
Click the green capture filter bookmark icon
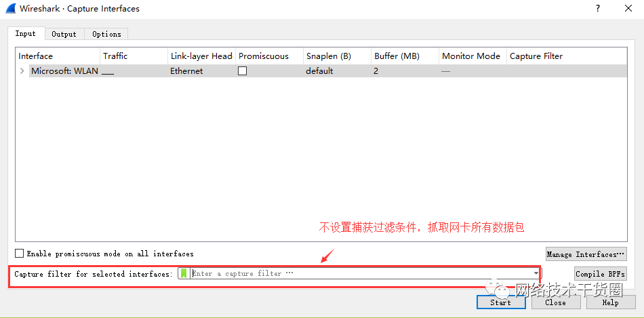(x=184, y=273)
